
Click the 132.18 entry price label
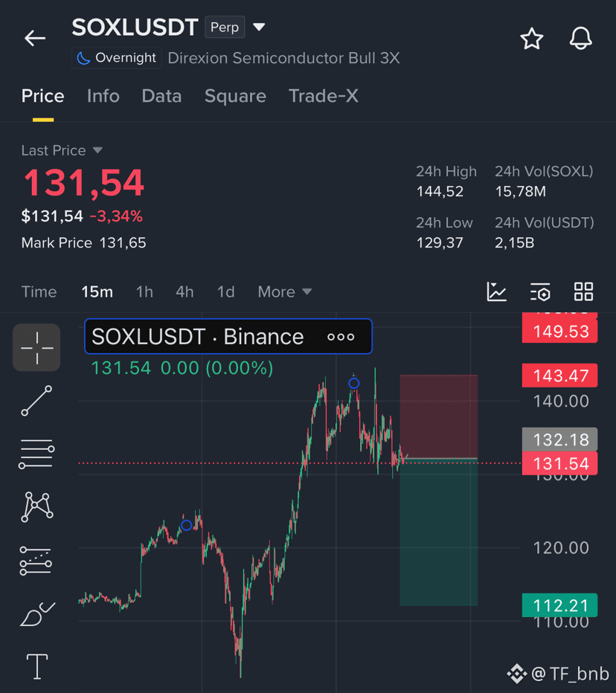point(559,439)
